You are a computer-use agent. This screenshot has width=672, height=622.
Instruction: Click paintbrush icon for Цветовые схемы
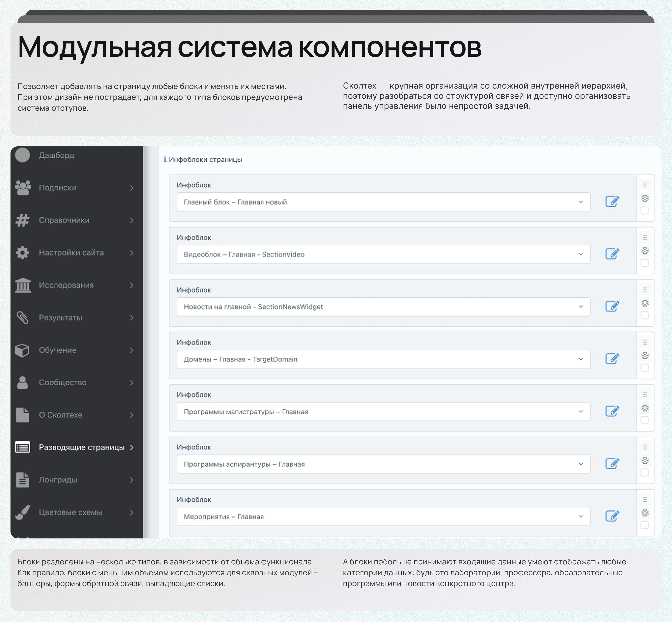pyautogui.click(x=23, y=512)
